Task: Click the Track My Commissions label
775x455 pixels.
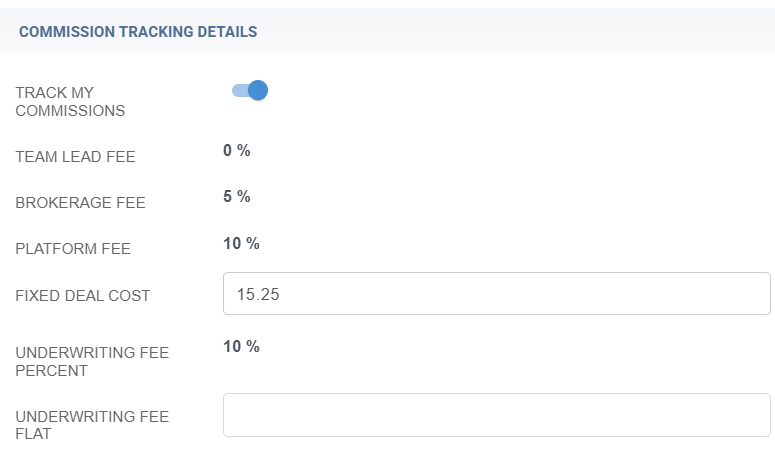Action: tap(70, 101)
